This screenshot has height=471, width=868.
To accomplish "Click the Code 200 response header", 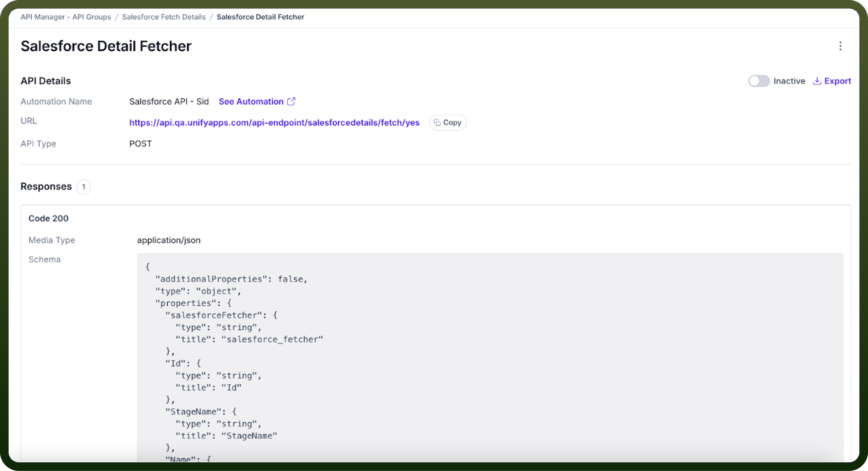I will click(x=49, y=219).
